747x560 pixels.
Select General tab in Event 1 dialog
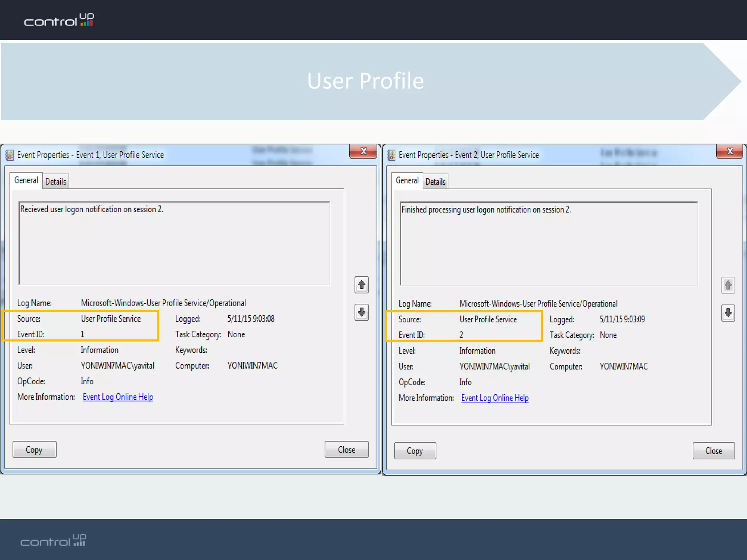pyautogui.click(x=26, y=180)
